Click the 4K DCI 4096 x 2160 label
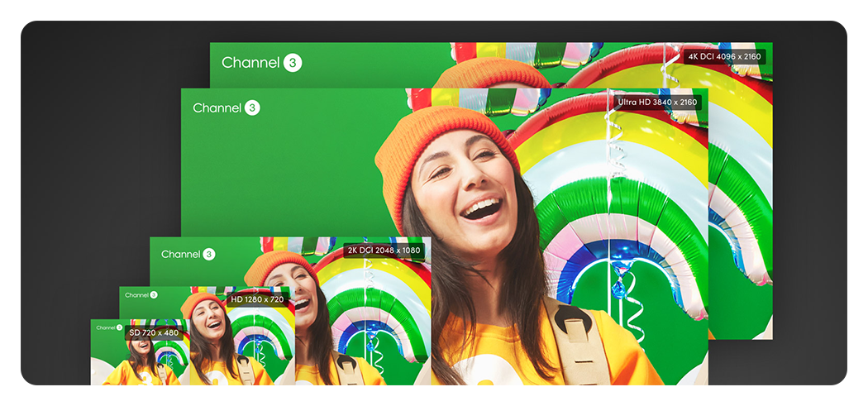This screenshot has width=868, height=406. pyautogui.click(x=724, y=56)
